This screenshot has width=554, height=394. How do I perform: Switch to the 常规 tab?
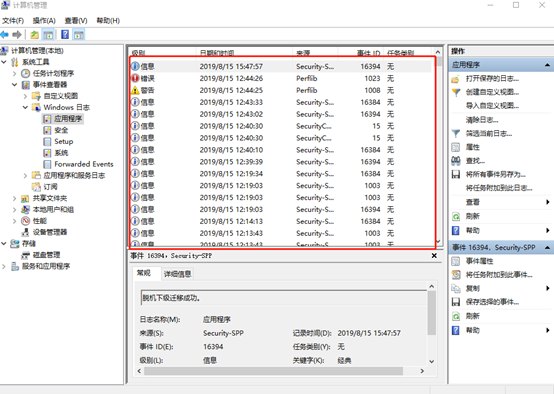coord(144,273)
